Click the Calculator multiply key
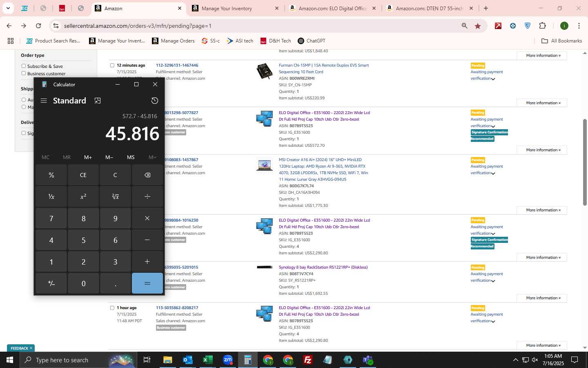 [147, 218]
